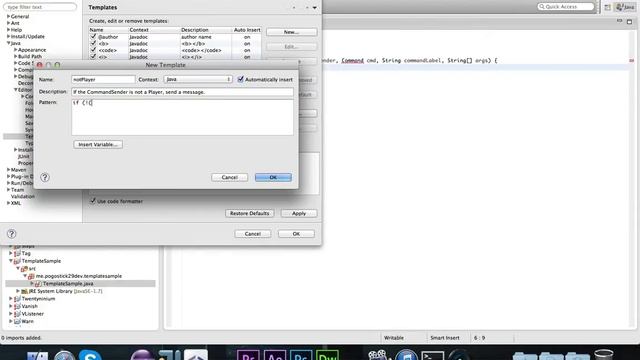Screen dimensions: 640x360
Task: Open Photoshop from the dock
Action: click(x=301, y=356)
